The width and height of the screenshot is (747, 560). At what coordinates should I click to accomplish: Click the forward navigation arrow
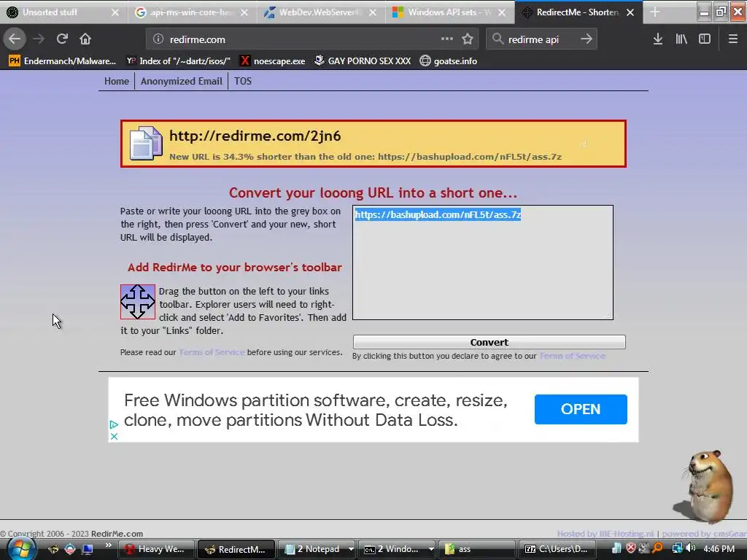click(39, 39)
